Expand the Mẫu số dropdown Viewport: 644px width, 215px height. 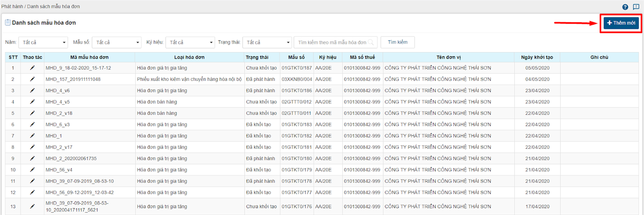(x=116, y=43)
